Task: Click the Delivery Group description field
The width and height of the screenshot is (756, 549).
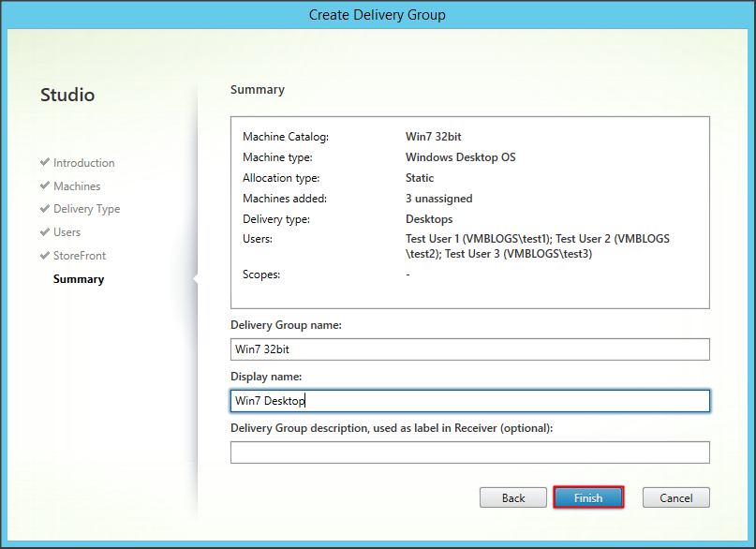Action: pos(469,453)
